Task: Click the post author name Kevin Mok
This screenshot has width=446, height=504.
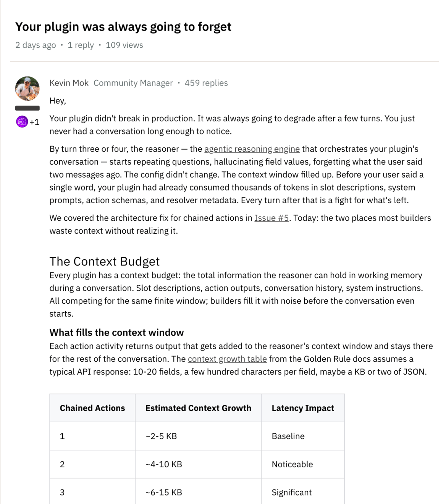Action: pos(69,82)
